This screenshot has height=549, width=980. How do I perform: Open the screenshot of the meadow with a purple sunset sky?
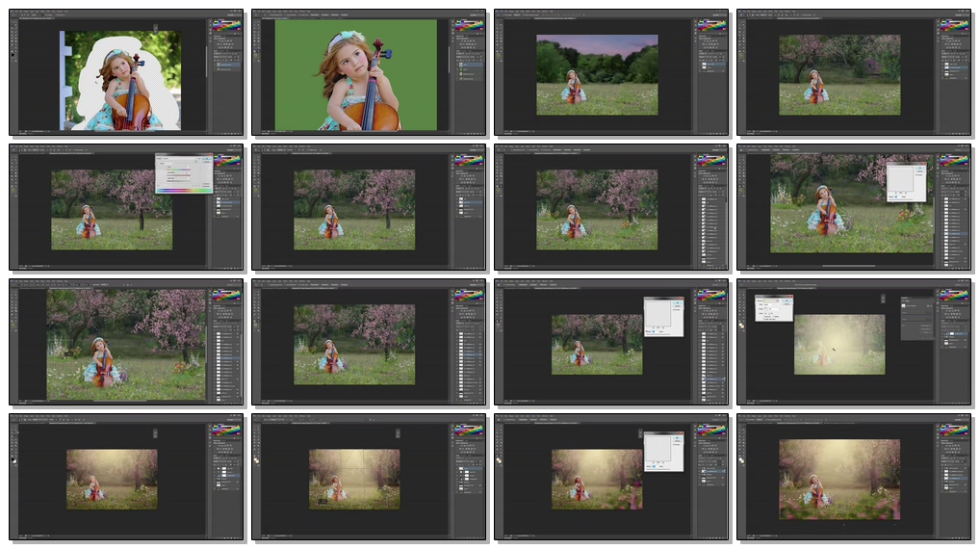click(611, 72)
